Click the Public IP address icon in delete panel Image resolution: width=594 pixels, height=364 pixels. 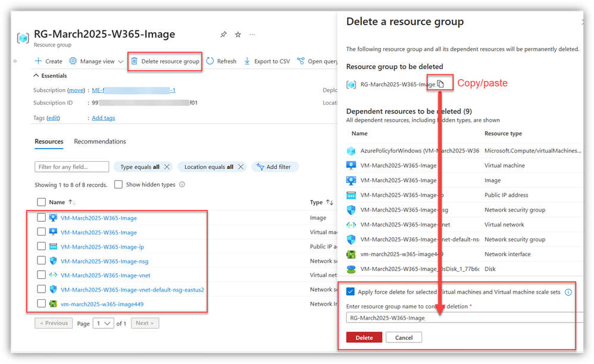coord(351,195)
